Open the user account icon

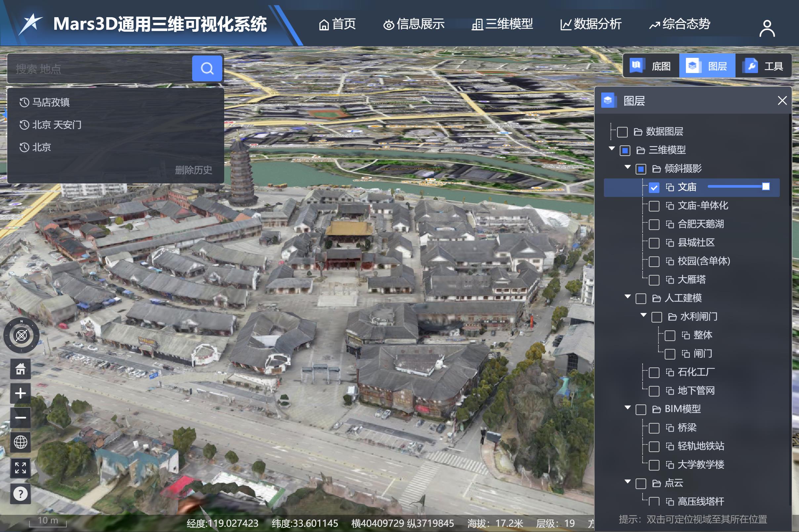[767, 28]
